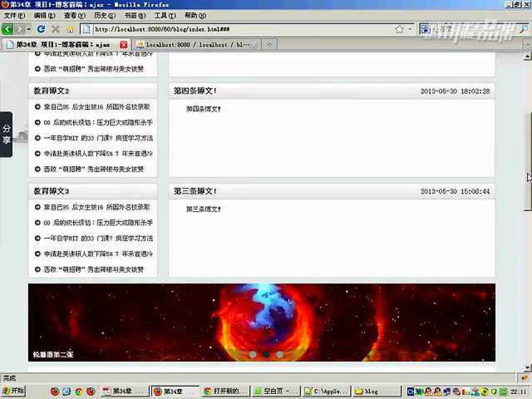The image size is (532, 399).
Task: Switch to the 第34章 PDF taskbar window
Action: (x=125, y=391)
